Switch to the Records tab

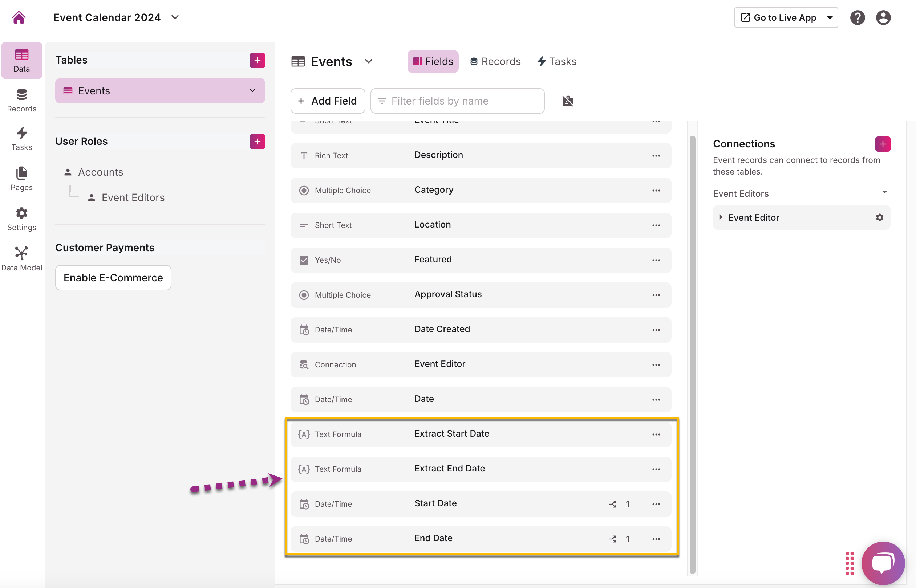click(495, 61)
